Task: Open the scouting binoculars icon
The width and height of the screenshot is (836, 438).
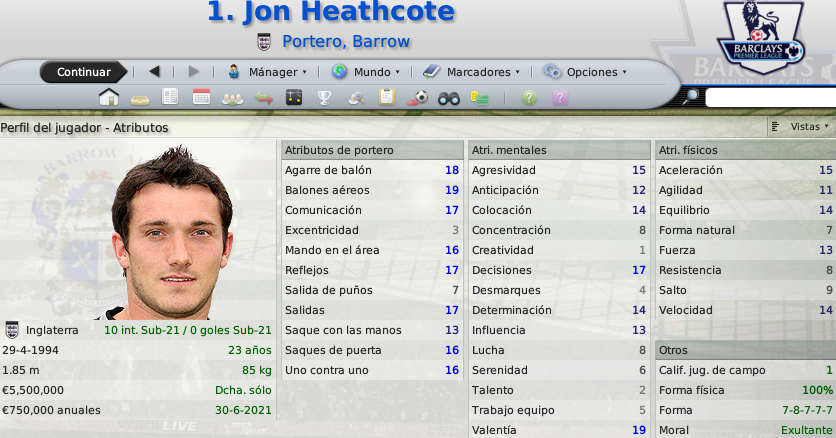Action: [x=448, y=98]
